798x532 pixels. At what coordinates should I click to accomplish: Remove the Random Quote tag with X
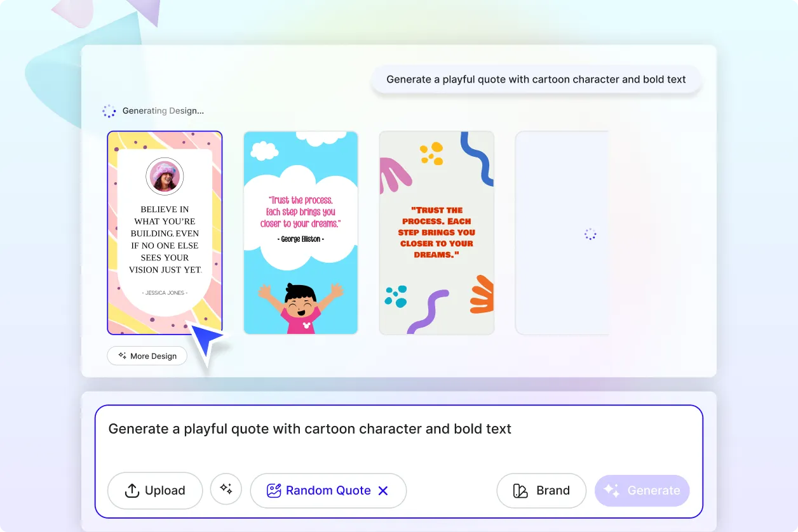coord(383,491)
